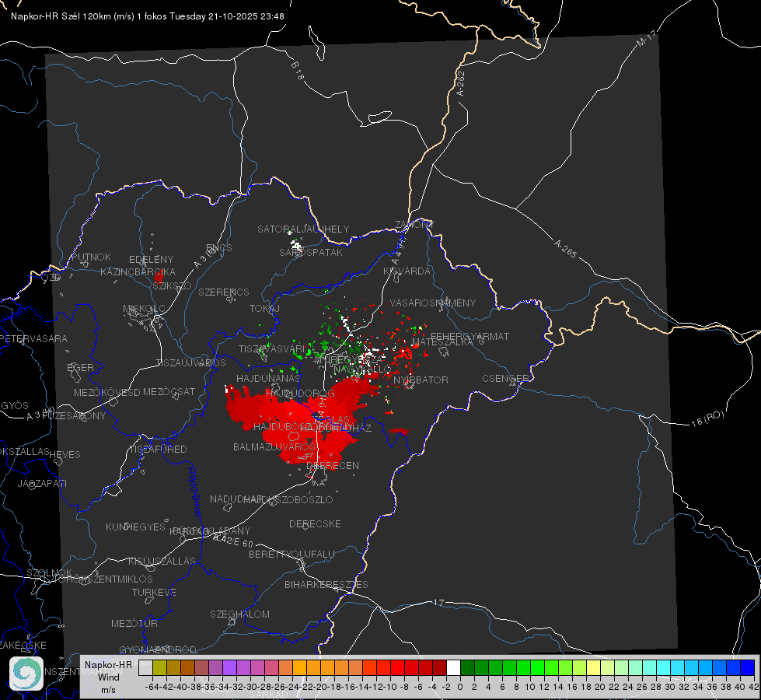This screenshot has height=700, width=761.
Task: Click the A 42/E 60 road label
Action: pyautogui.click(x=233, y=541)
